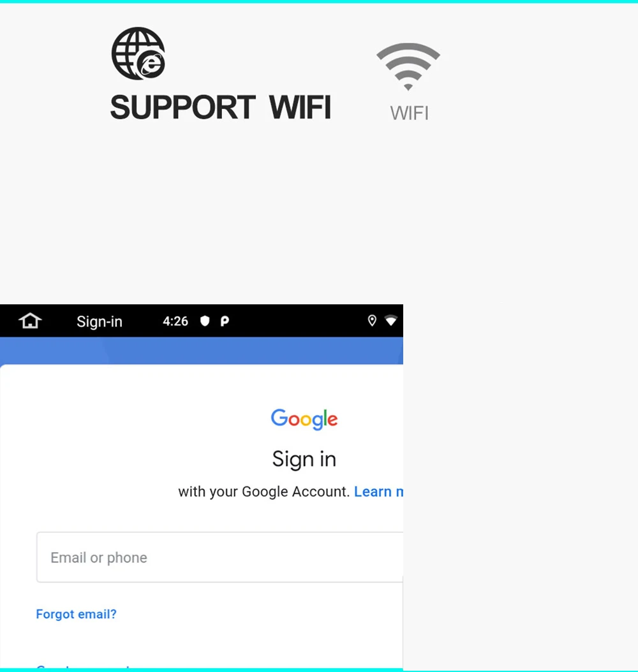Click the 'with your Google Account' text
Viewport: 638px width, 672px height.
(x=263, y=492)
